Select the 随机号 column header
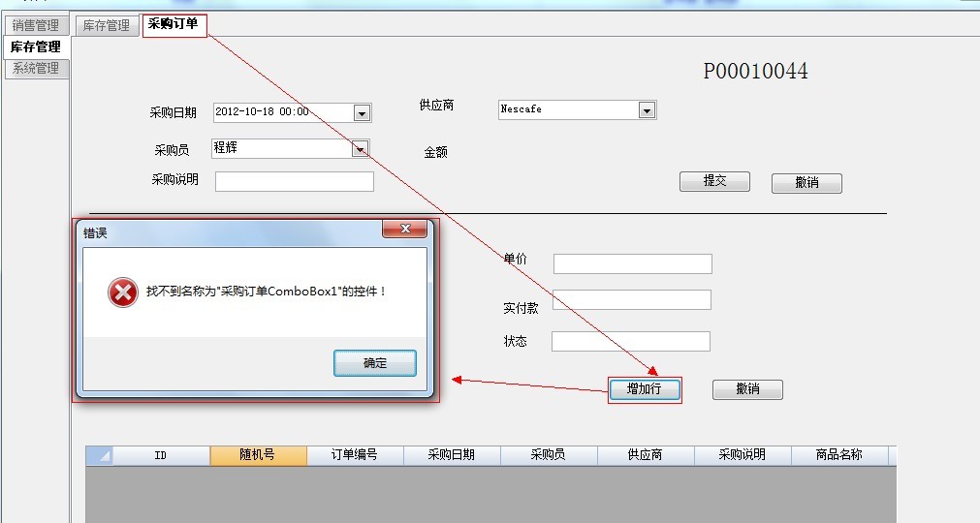Image resolution: width=980 pixels, height=523 pixels. coord(258,455)
